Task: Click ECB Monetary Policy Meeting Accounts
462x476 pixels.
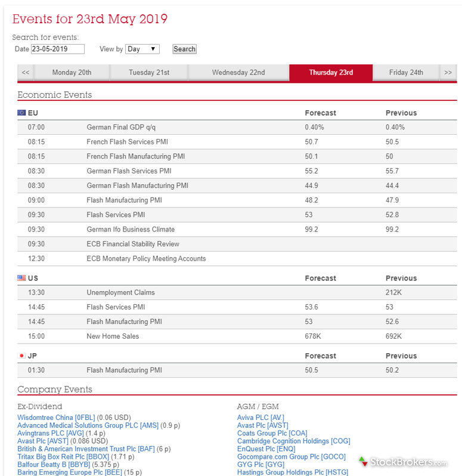Action: [x=146, y=258]
